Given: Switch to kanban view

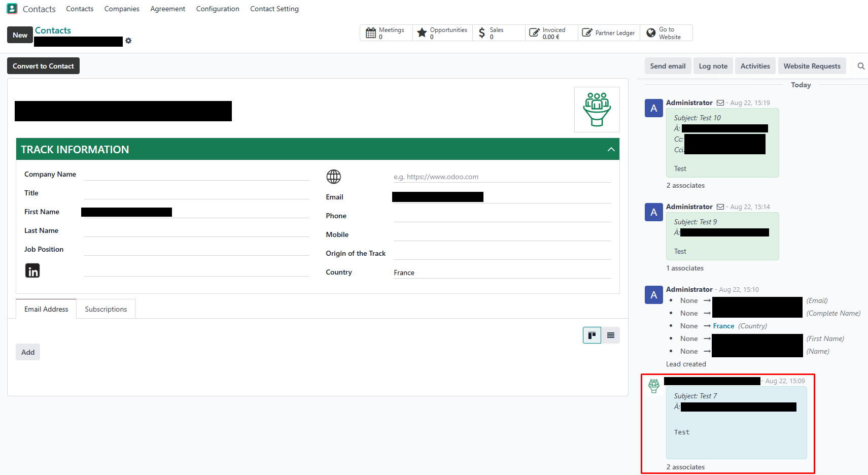Looking at the screenshot, I should [x=592, y=335].
